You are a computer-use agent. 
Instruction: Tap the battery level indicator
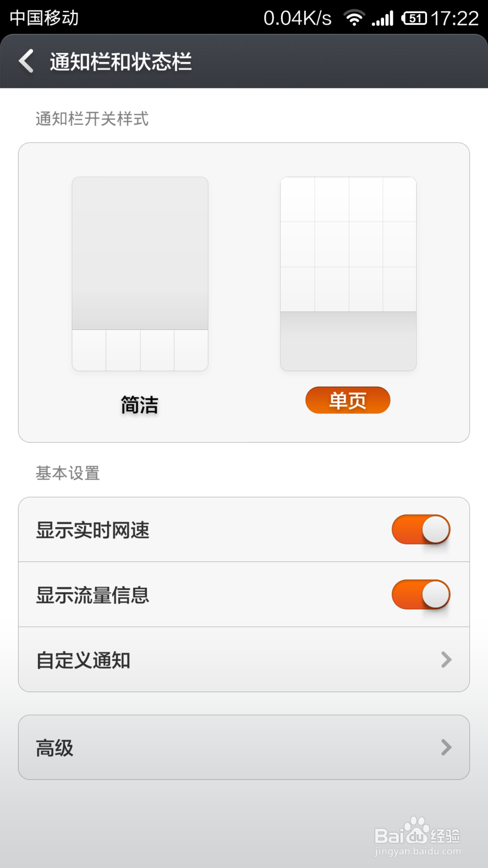414,19
